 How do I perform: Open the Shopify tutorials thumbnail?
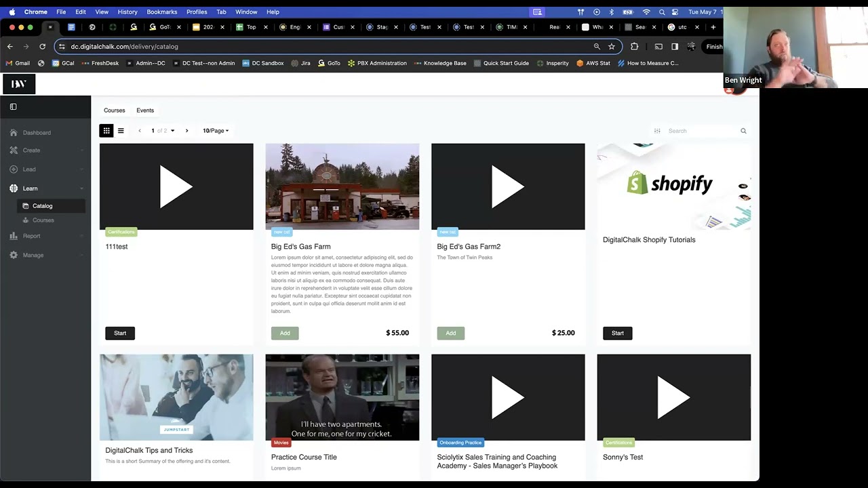(674, 186)
